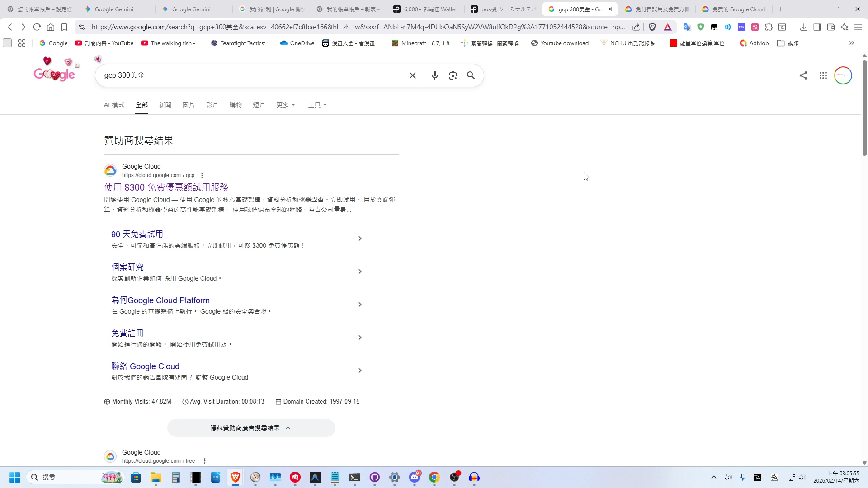Bookmark this page icon
868x488 pixels.
(64, 27)
